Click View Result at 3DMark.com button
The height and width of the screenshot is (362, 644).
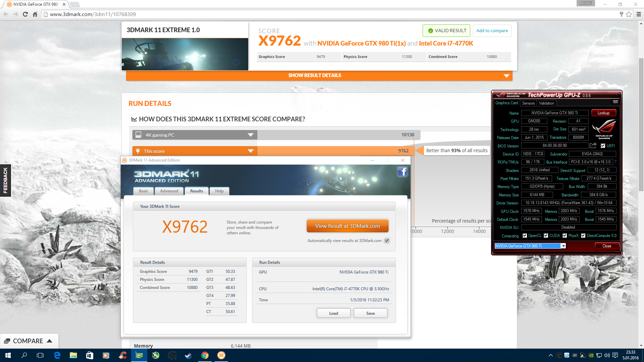pyautogui.click(x=347, y=226)
